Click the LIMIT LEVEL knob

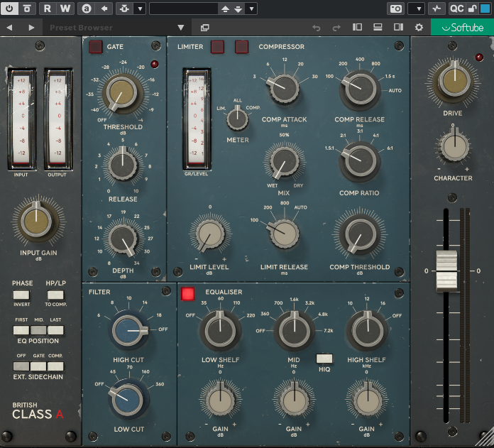tap(209, 235)
